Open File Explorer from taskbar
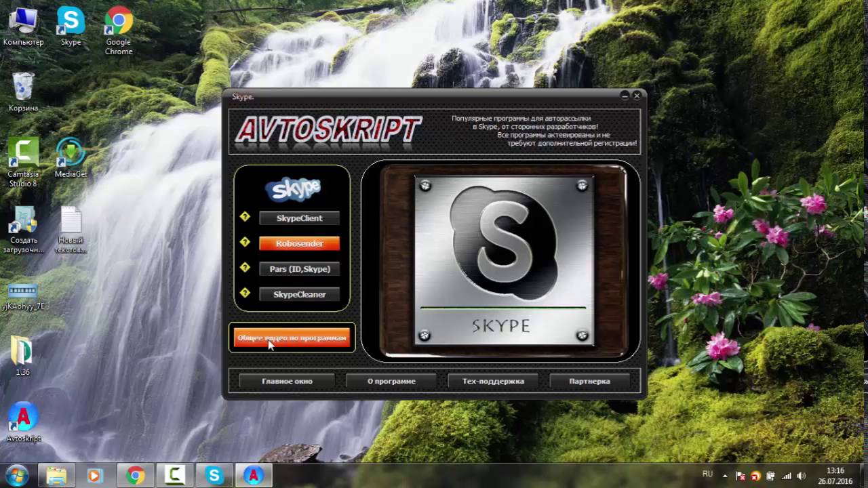The image size is (868, 488). tap(56, 476)
